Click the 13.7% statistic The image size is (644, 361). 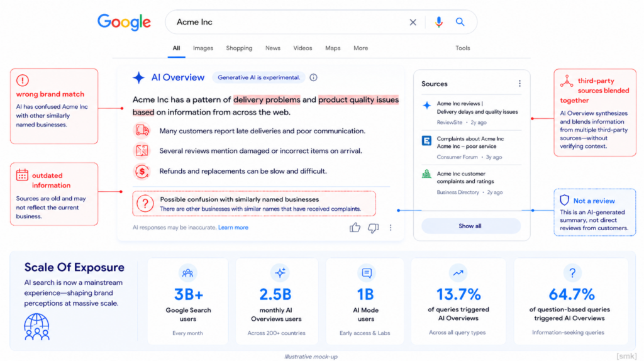pyautogui.click(x=458, y=294)
